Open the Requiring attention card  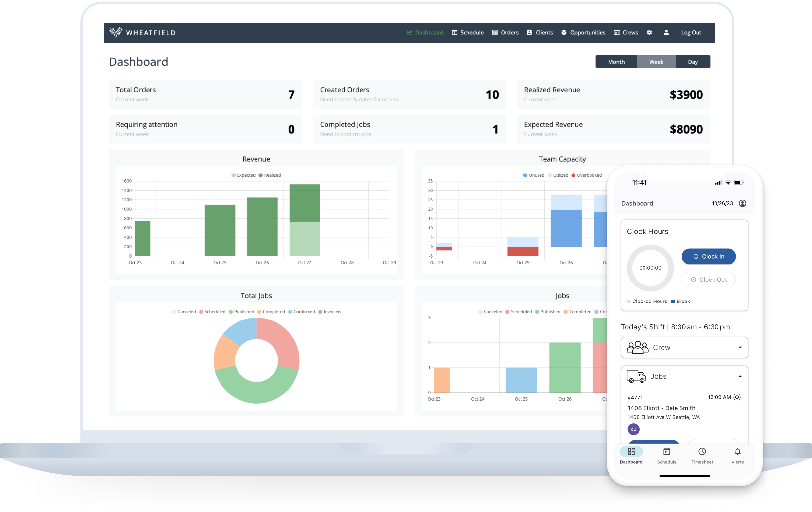pyautogui.click(x=205, y=129)
